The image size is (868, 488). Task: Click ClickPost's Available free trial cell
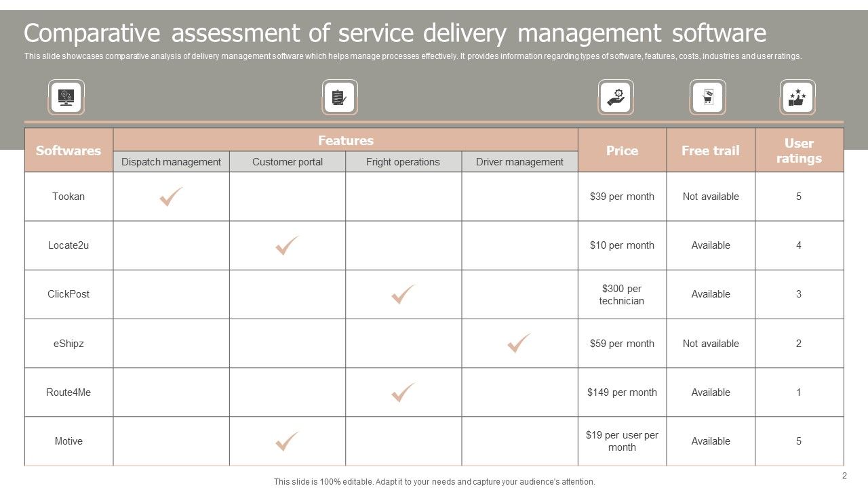pos(711,294)
